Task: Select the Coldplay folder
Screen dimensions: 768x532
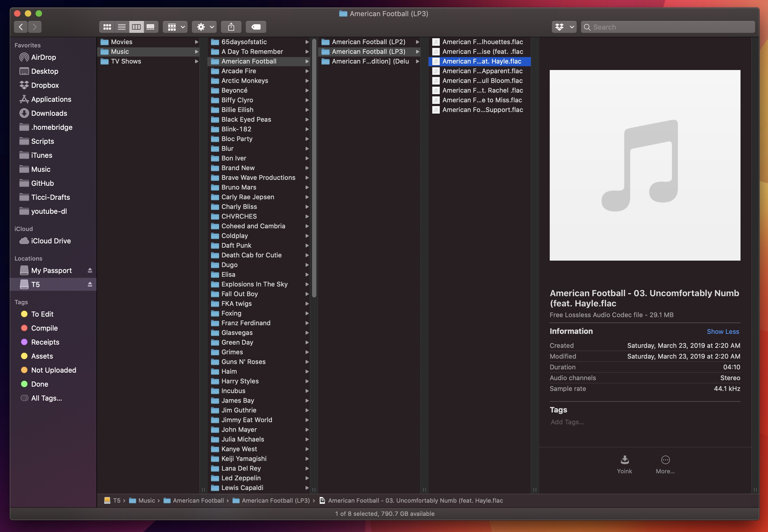Action: [259, 236]
